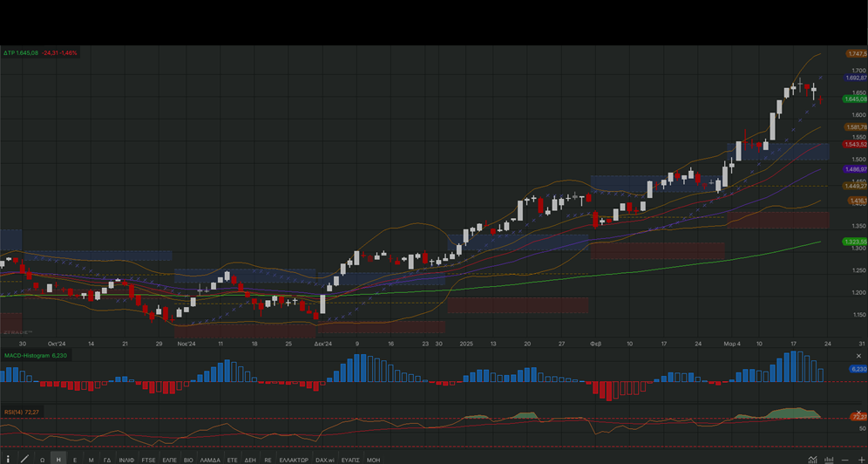868x464 pixels.
Task: Click the 1.581,78 price tag
Action: 855,127
